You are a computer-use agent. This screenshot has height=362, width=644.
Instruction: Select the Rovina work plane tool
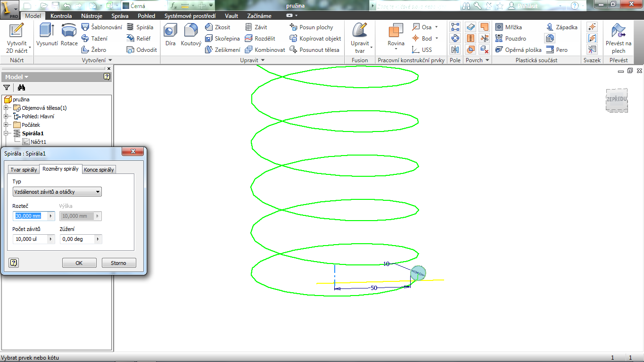396,37
